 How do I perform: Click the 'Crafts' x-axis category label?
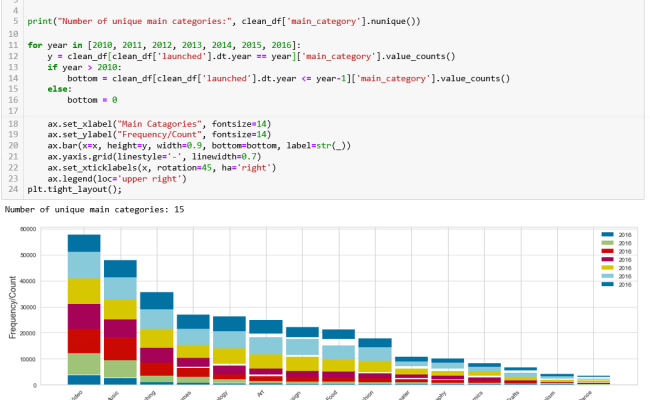click(x=513, y=396)
